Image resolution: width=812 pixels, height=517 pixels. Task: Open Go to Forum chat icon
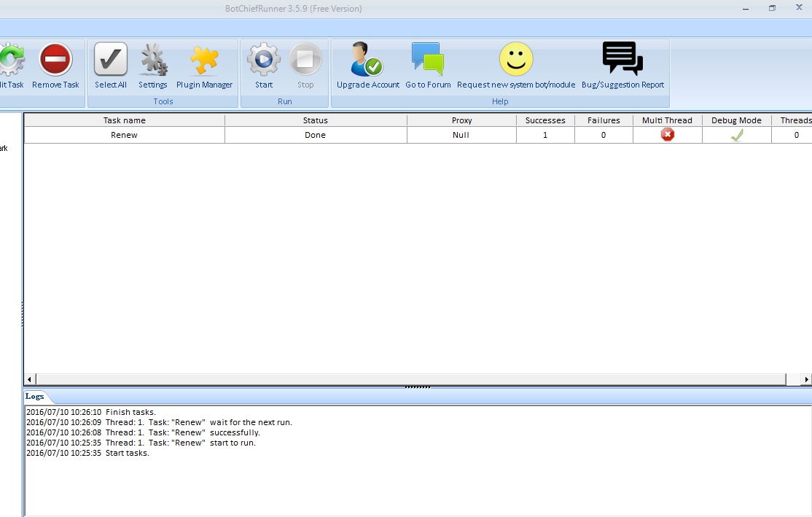point(428,61)
